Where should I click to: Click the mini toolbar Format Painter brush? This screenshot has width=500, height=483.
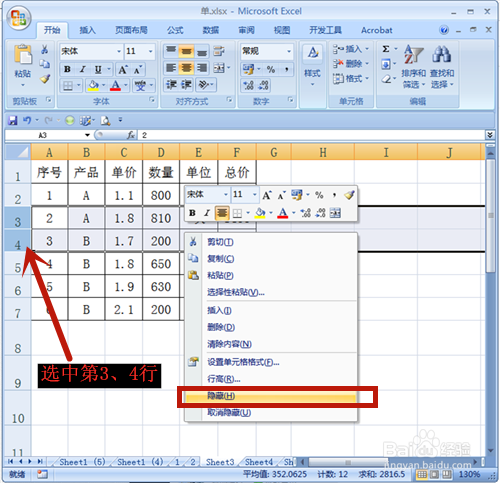point(349,195)
